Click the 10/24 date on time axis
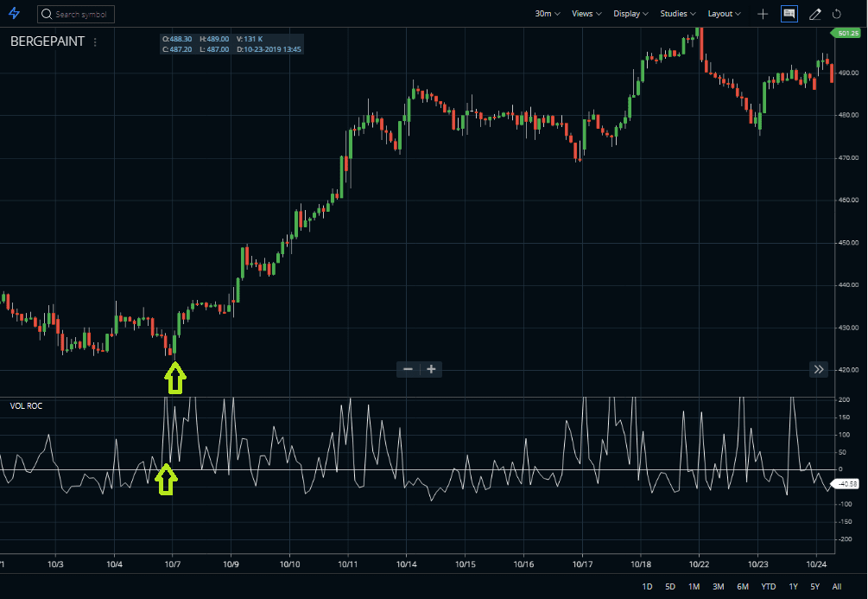Viewport: 868px width, 599px height. [816, 564]
